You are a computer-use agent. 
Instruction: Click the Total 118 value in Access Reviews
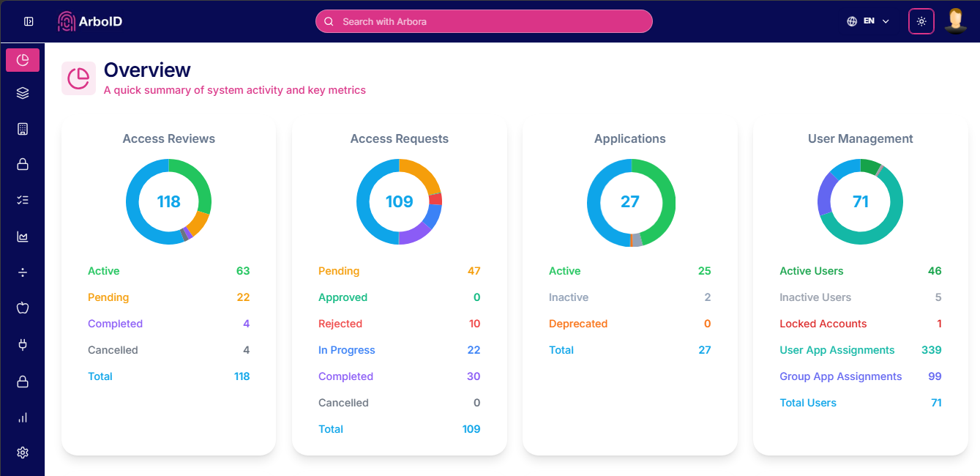pos(242,376)
